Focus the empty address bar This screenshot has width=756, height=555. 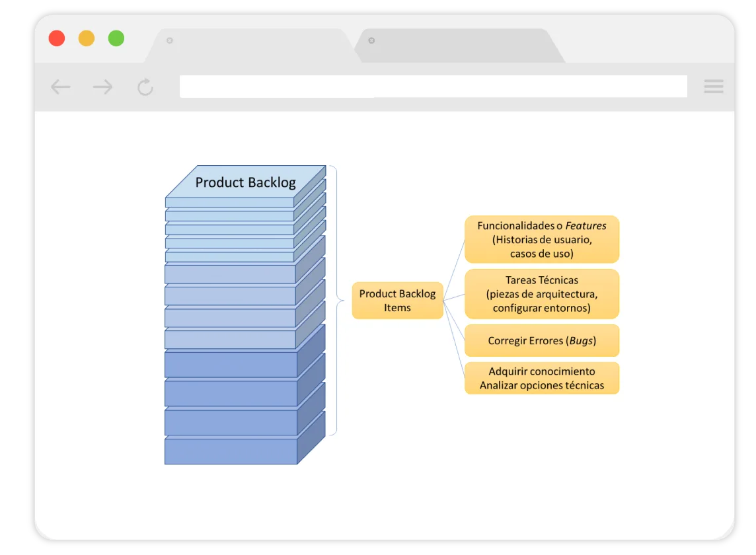coord(433,87)
